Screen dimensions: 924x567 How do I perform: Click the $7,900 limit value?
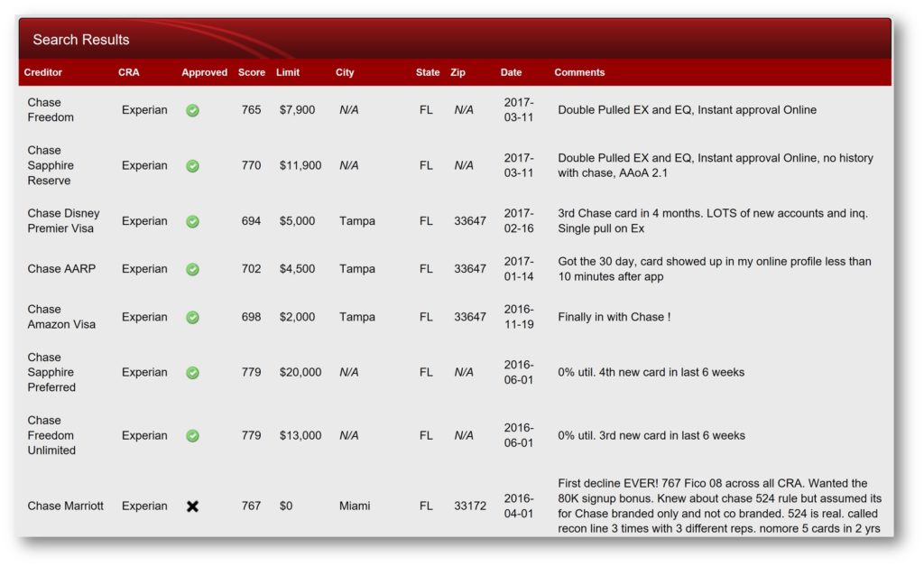tap(297, 110)
